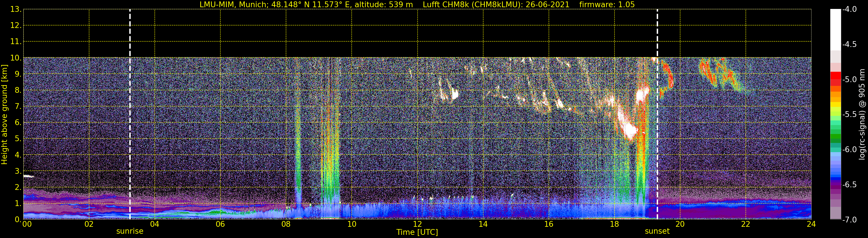Click the '3.' tick on the height axis

pos(18,171)
